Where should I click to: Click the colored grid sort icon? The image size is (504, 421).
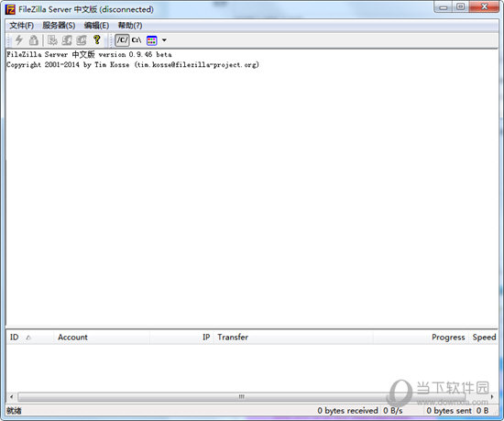click(x=152, y=40)
